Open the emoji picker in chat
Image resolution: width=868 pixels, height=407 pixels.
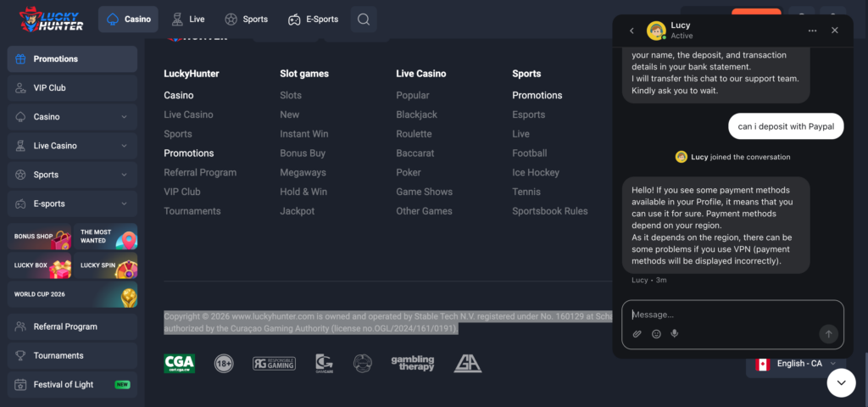coord(656,334)
